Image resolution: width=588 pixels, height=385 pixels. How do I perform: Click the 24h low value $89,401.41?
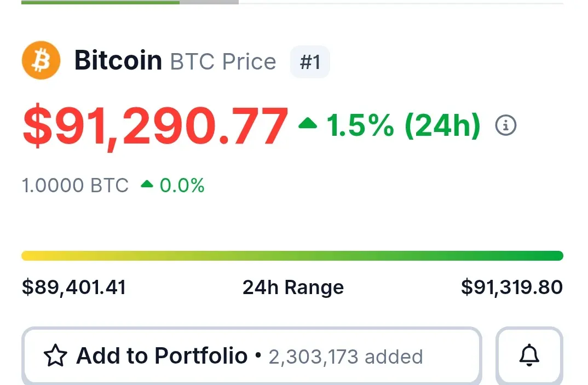[74, 288]
